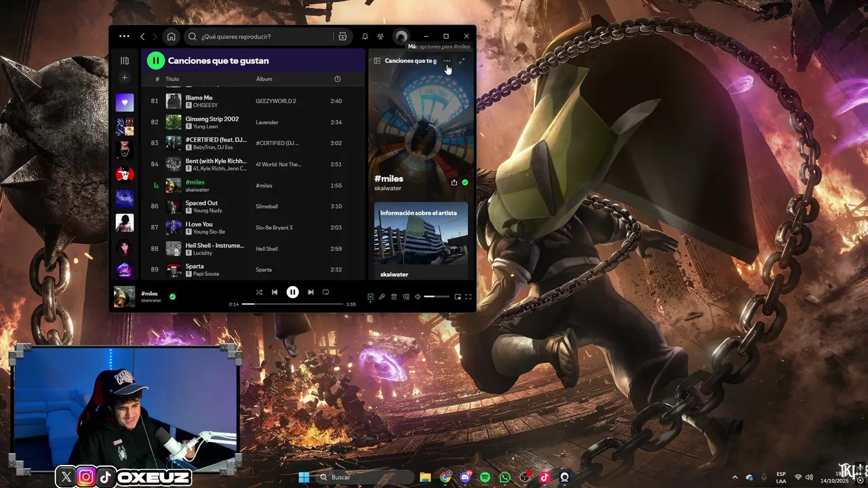This screenshot has width=868, height=488.
Task: Open the 'Información sobre el artista' card
Action: pyautogui.click(x=421, y=241)
